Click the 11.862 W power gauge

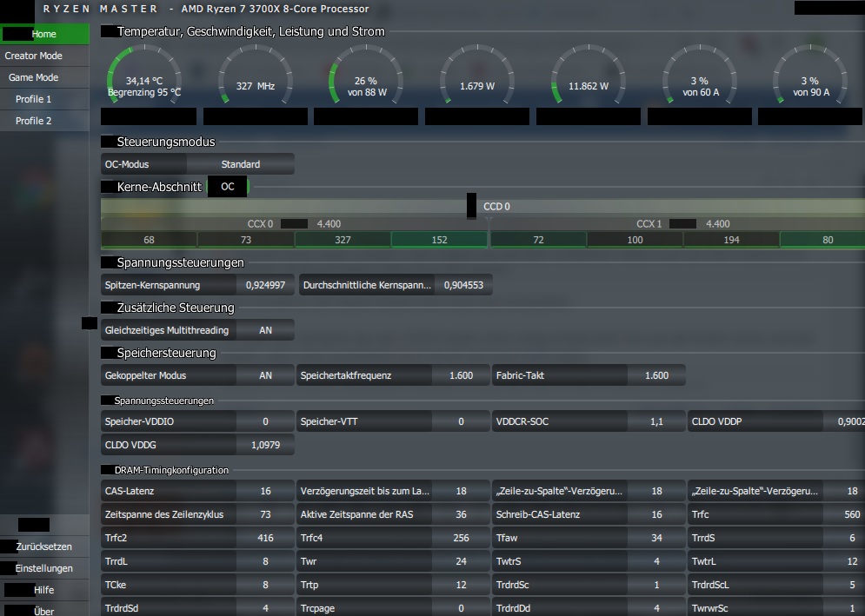coord(589,76)
